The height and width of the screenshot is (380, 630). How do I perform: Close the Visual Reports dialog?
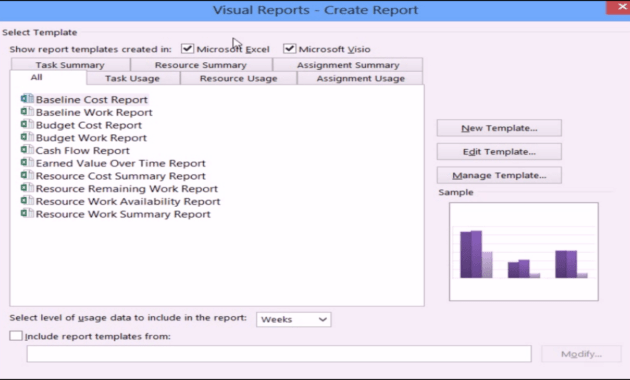(619, 7)
